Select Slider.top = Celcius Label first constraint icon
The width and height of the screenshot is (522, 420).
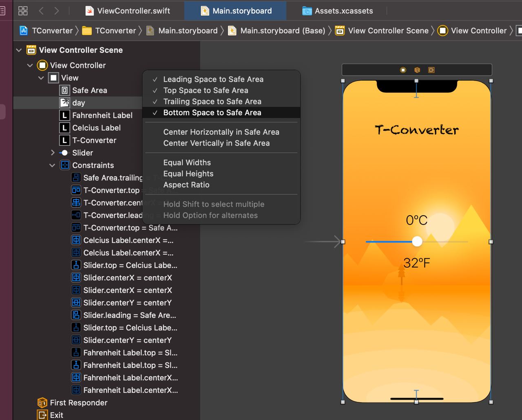[x=76, y=266]
